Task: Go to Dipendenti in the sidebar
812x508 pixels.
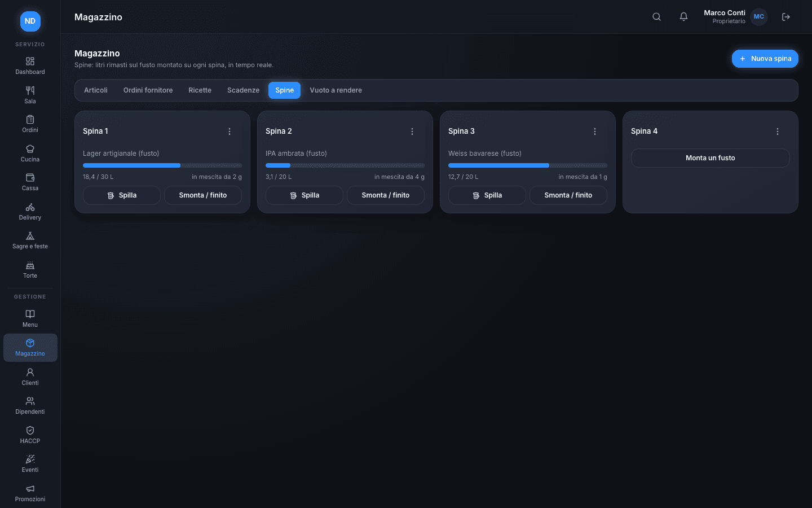Action: pos(30,406)
